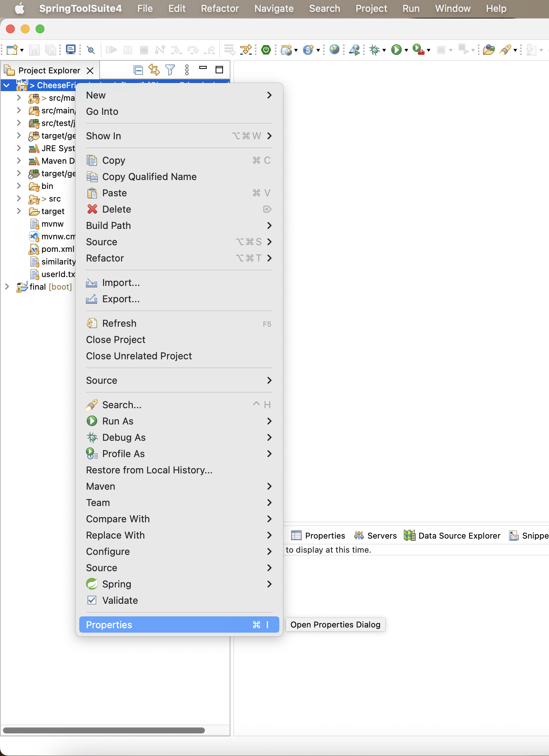Click the Debug bug toolbar icon
The height and width of the screenshot is (756, 549).
(375, 50)
